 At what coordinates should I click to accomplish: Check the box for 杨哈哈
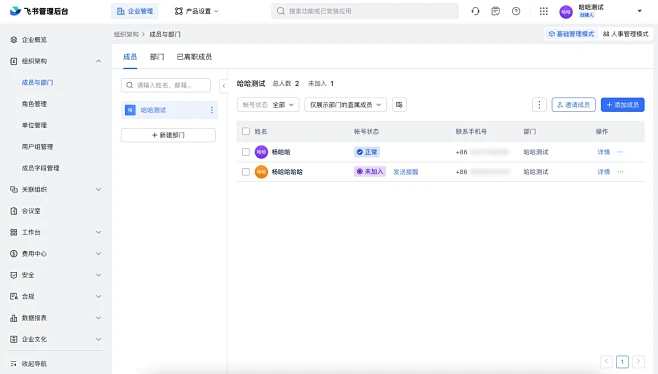click(x=246, y=152)
